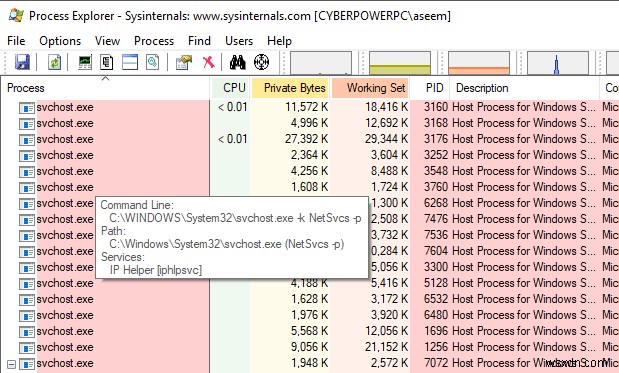This screenshot has height=373, width=619.
Task: Click the red Kill Process icon
Action: (x=208, y=62)
